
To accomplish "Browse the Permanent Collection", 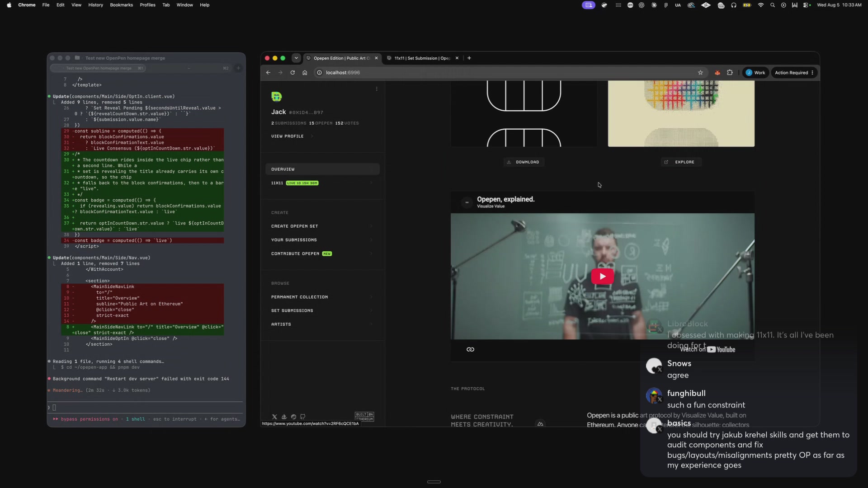I will coord(322,297).
